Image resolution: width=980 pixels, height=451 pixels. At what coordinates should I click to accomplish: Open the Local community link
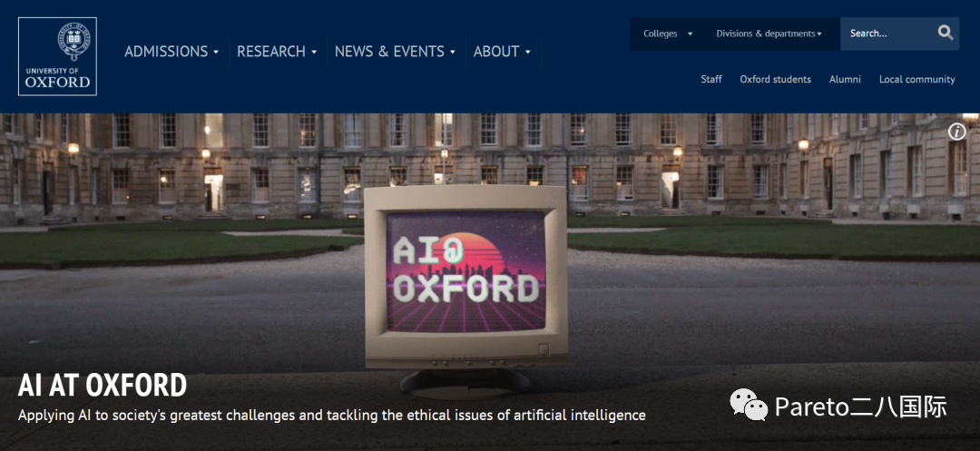[x=916, y=79]
